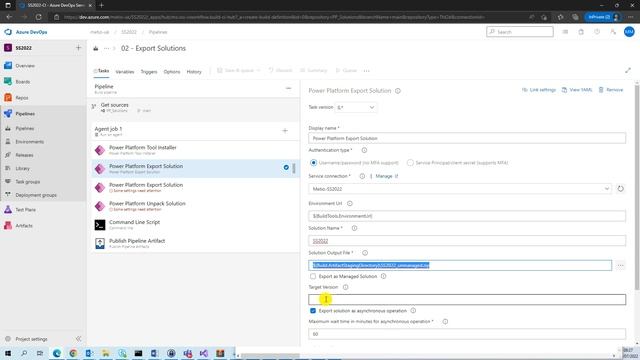Open the Task version dropdown

click(356, 107)
